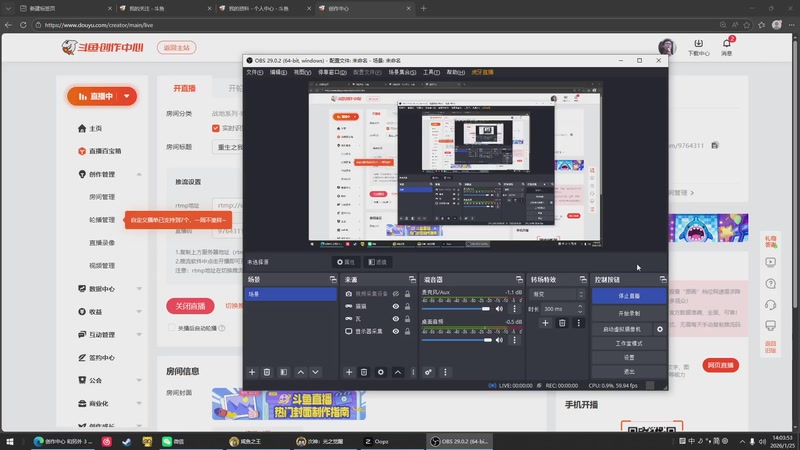Open OBS 编辑 menu
The image size is (800, 450).
tap(278, 72)
